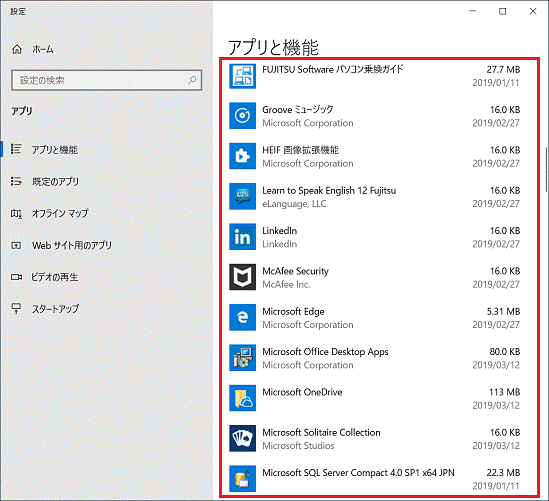Click the 5.31 MB size for Edge

[x=503, y=311]
